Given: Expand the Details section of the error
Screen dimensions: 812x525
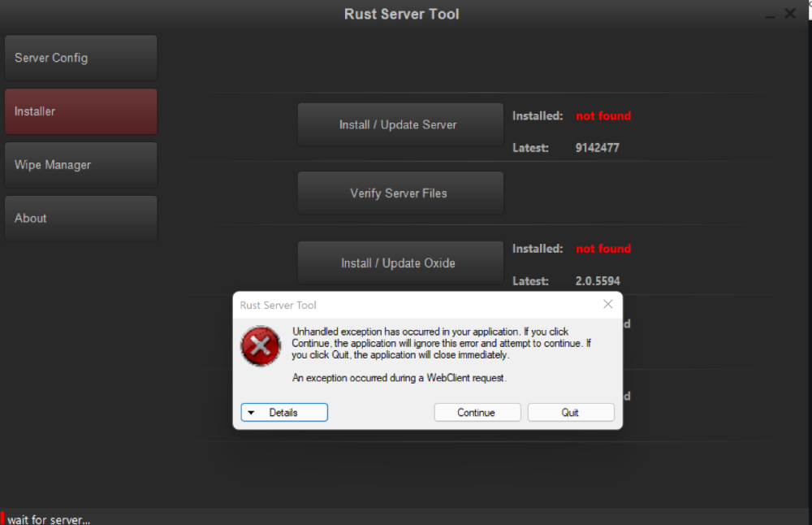Looking at the screenshot, I should (284, 413).
